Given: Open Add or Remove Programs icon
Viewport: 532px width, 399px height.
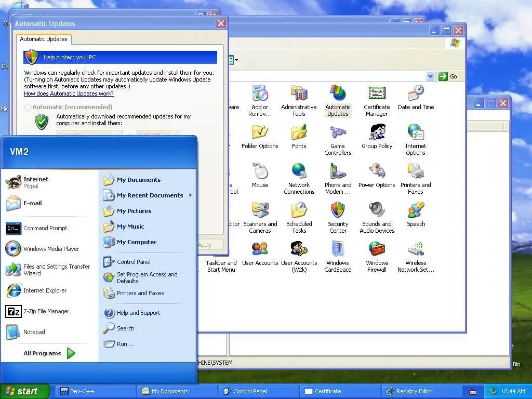Looking at the screenshot, I should click(x=260, y=100).
